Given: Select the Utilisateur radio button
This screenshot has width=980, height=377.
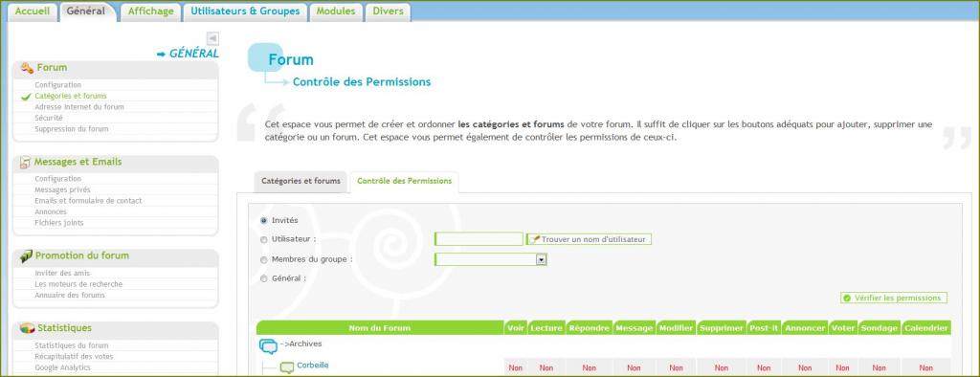Looking at the screenshot, I should 263,239.
